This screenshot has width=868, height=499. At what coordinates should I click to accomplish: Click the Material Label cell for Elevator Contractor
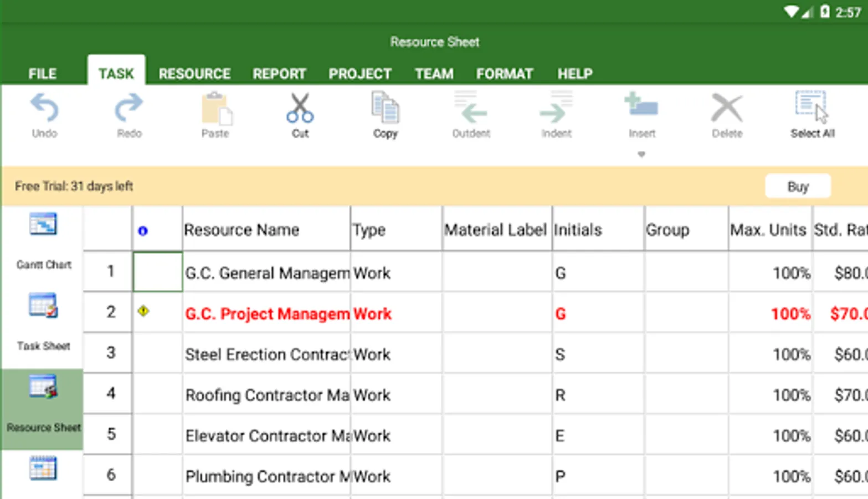click(497, 435)
